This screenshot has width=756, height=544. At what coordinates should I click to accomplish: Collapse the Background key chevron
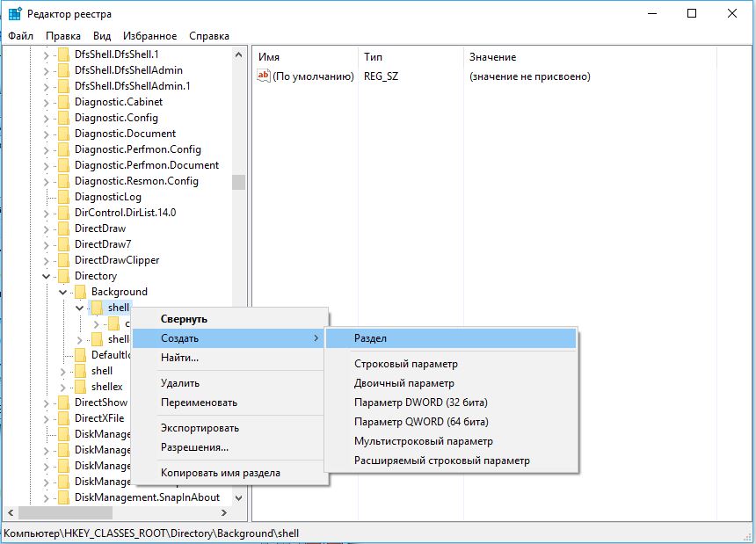(x=63, y=292)
